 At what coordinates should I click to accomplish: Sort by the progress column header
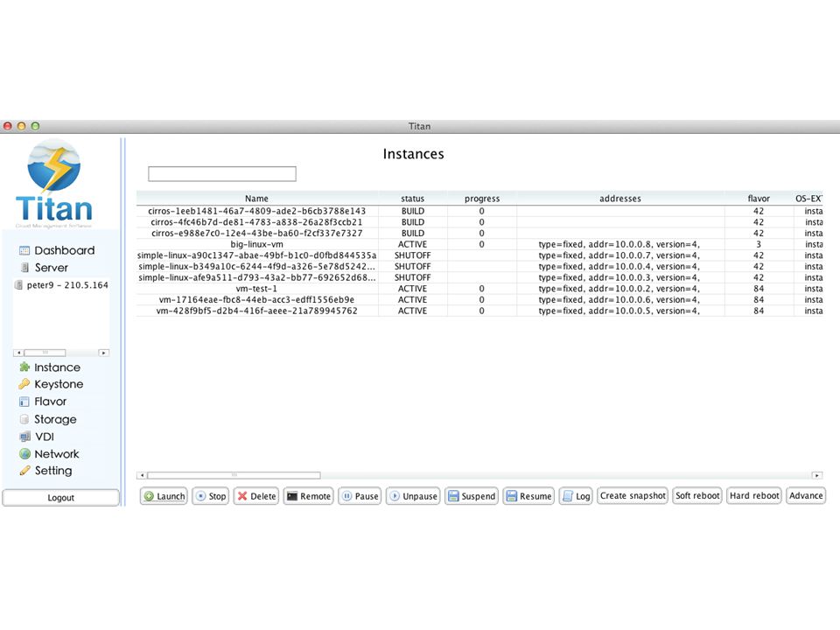point(481,199)
